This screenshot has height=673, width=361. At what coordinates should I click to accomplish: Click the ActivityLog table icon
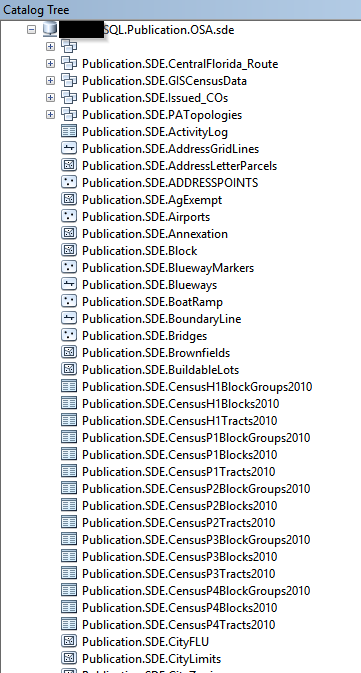[x=69, y=131]
